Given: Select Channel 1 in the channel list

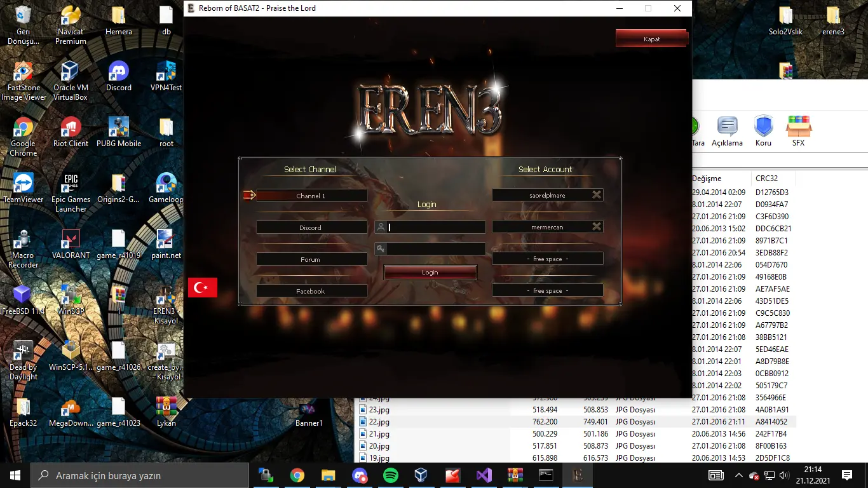Looking at the screenshot, I should [x=311, y=196].
